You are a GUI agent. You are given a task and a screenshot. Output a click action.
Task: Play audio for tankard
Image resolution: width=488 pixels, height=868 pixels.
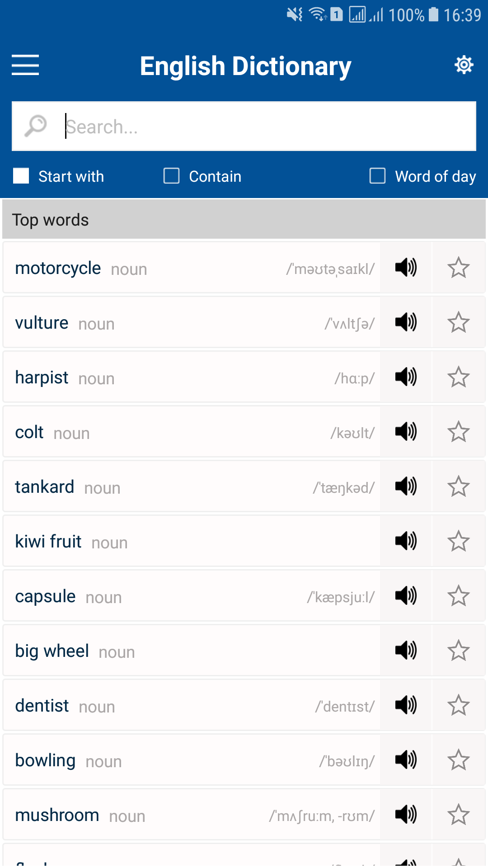(406, 486)
